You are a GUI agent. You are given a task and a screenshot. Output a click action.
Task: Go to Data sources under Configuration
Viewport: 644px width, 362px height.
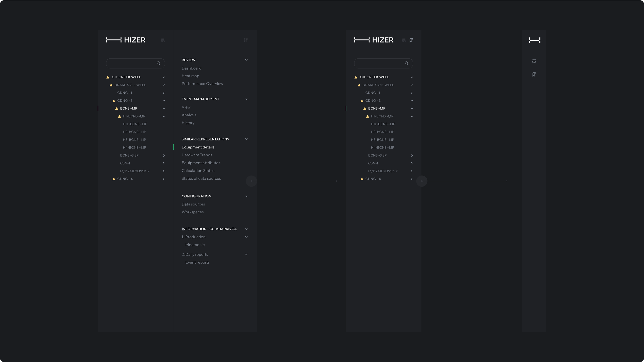click(x=193, y=204)
